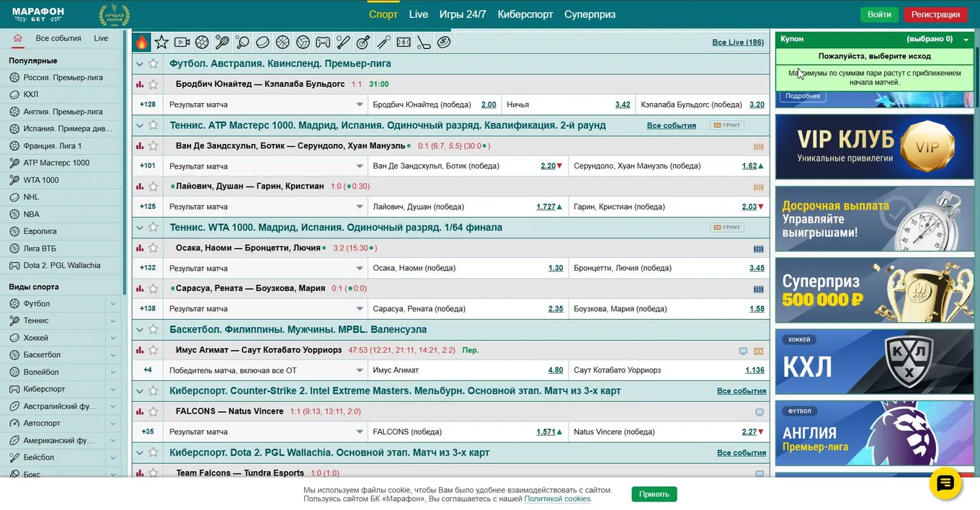Click the red Регистрация button

[x=935, y=14]
